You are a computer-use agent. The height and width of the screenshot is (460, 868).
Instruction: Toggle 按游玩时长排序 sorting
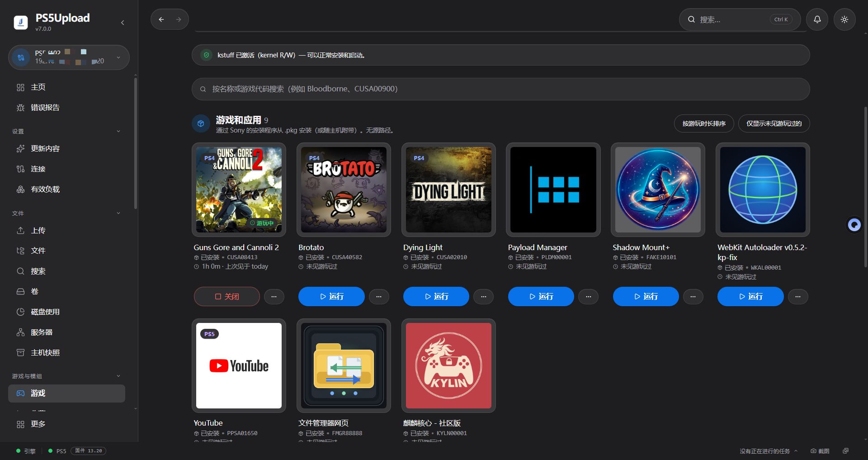pyautogui.click(x=704, y=123)
